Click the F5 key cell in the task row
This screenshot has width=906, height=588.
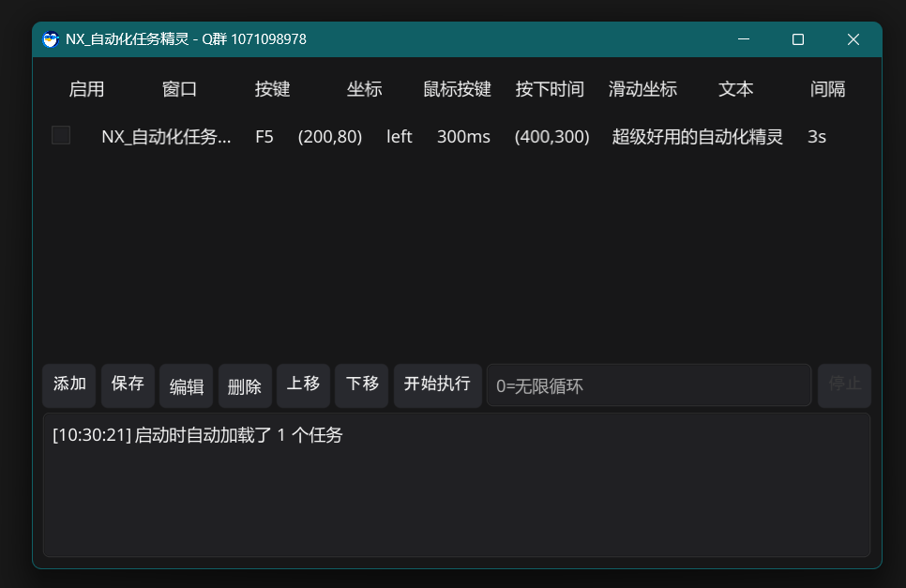[264, 136]
